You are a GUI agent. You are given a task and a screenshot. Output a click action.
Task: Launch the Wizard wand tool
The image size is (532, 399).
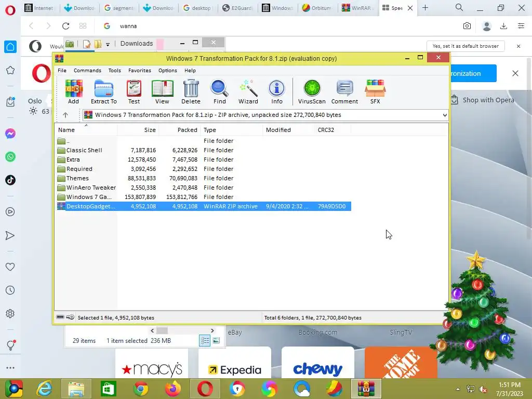coord(248,91)
